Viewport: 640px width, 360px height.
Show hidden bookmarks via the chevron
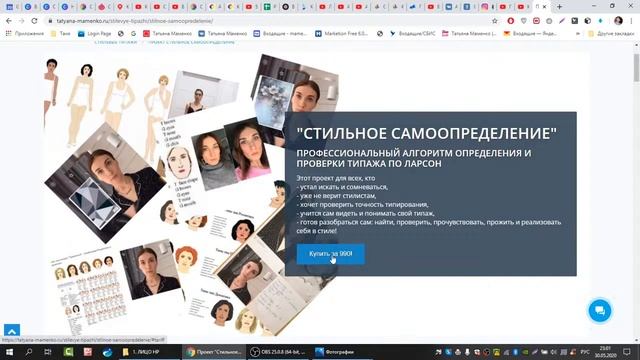578,33
